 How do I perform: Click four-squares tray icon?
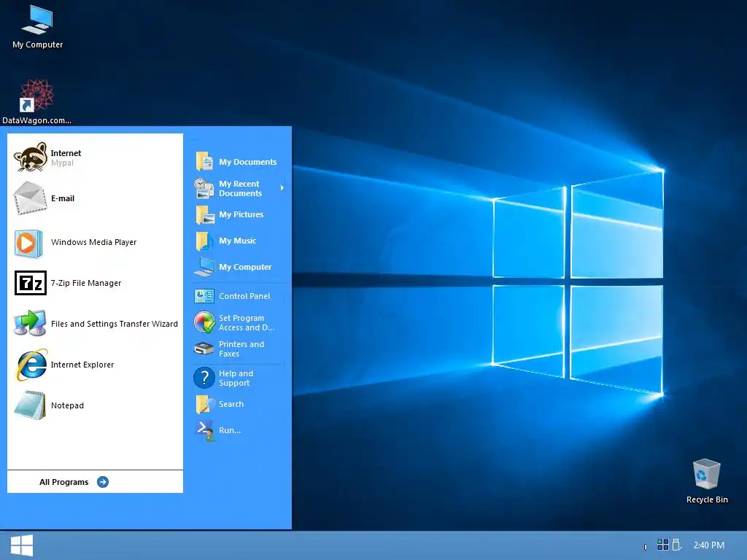pos(662,544)
